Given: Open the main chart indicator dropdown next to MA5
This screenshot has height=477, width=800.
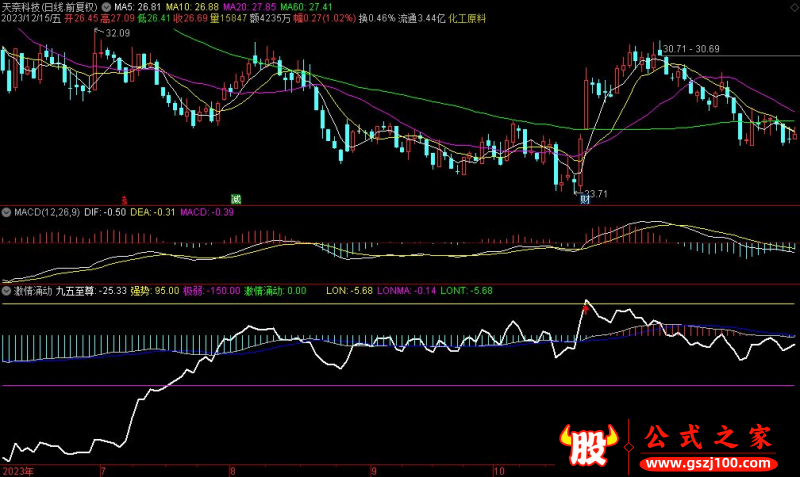Looking at the screenshot, I should point(107,6).
